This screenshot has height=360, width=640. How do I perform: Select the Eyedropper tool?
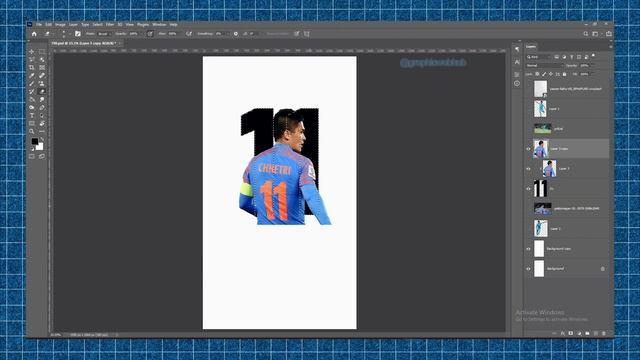tap(32, 76)
